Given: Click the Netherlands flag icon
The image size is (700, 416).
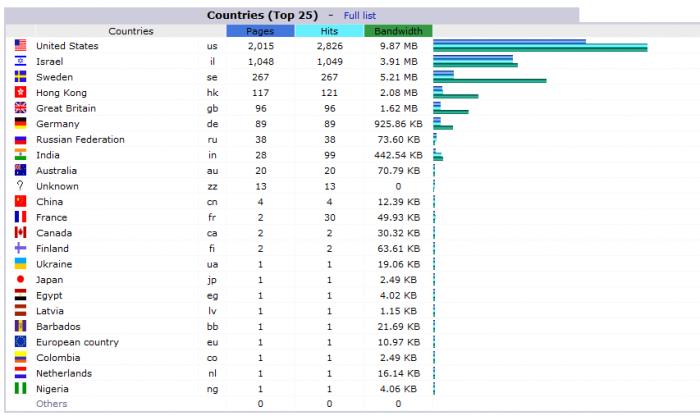Looking at the screenshot, I should (21, 373).
